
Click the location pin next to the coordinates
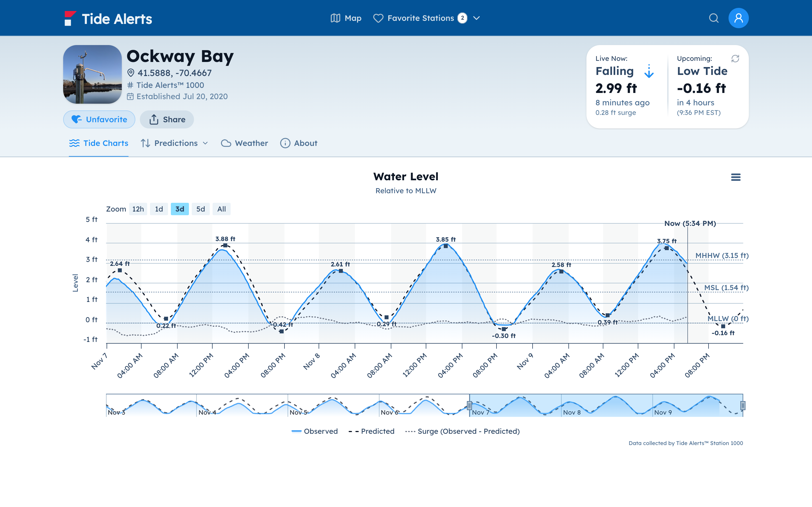[x=131, y=73]
